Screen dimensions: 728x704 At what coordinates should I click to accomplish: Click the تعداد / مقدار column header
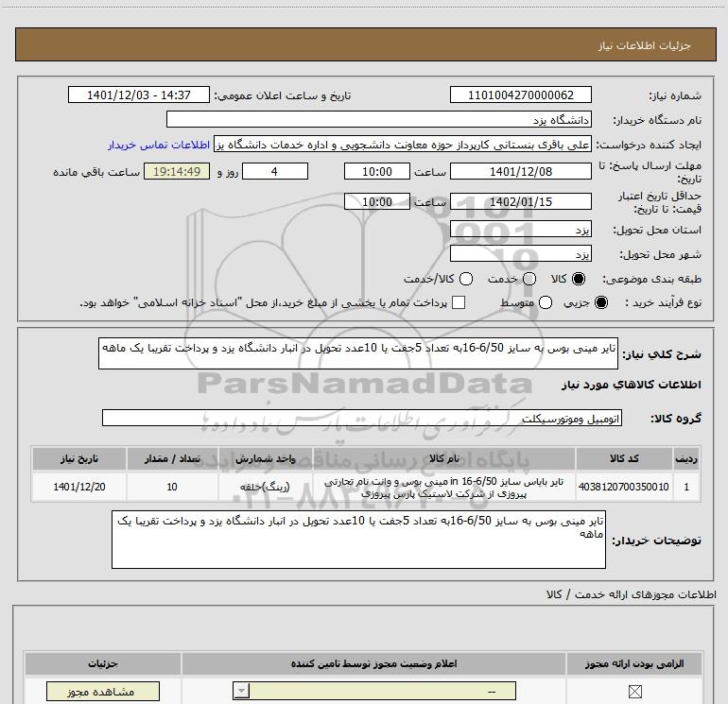pos(172,458)
